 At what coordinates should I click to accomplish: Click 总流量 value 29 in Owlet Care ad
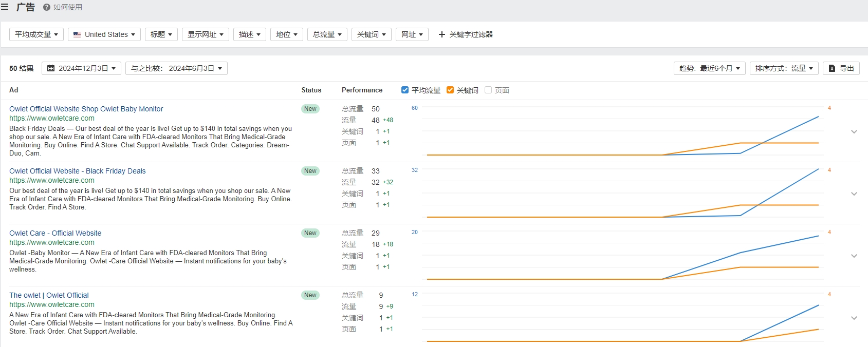pyautogui.click(x=376, y=233)
